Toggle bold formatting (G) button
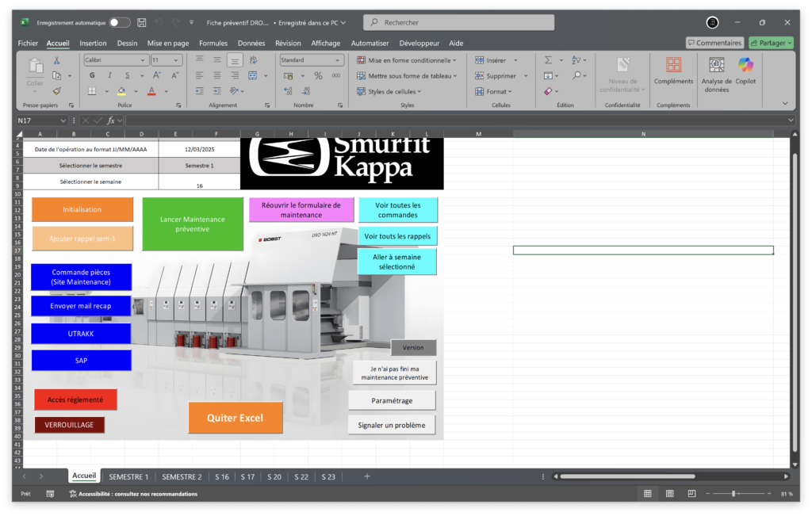The height and width of the screenshot is (516, 812). [92, 75]
